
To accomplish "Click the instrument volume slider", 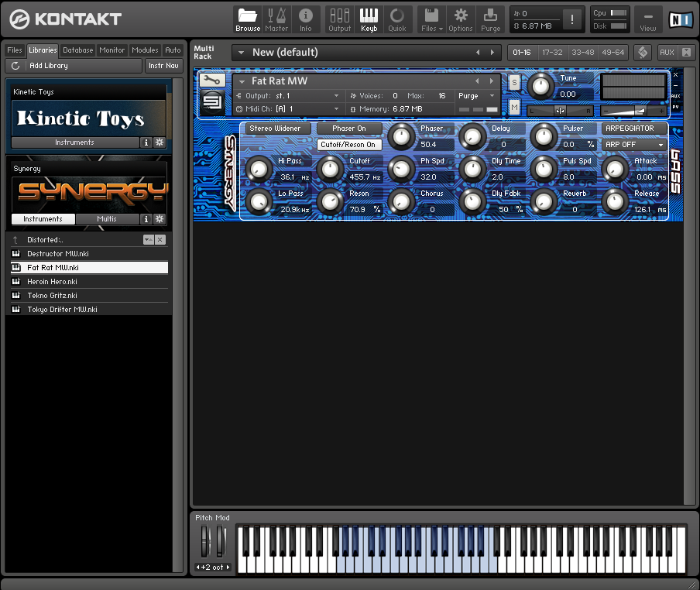I will coord(633,111).
